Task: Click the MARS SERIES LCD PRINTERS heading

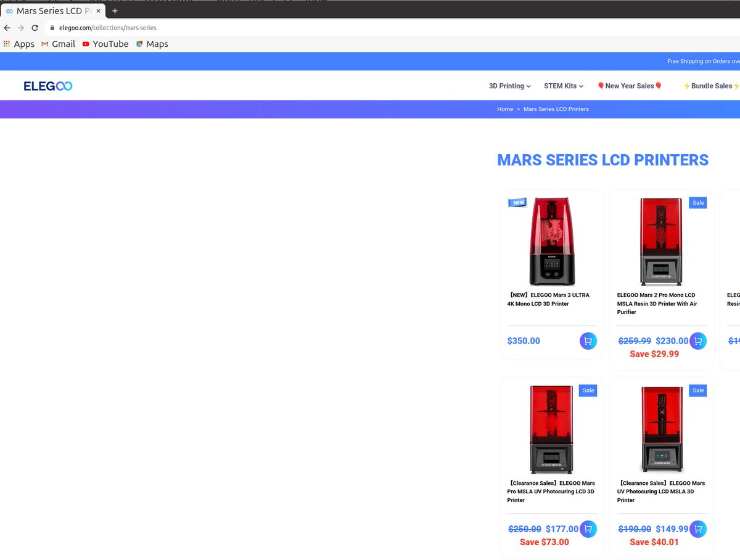Action: click(x=603, y=160)
